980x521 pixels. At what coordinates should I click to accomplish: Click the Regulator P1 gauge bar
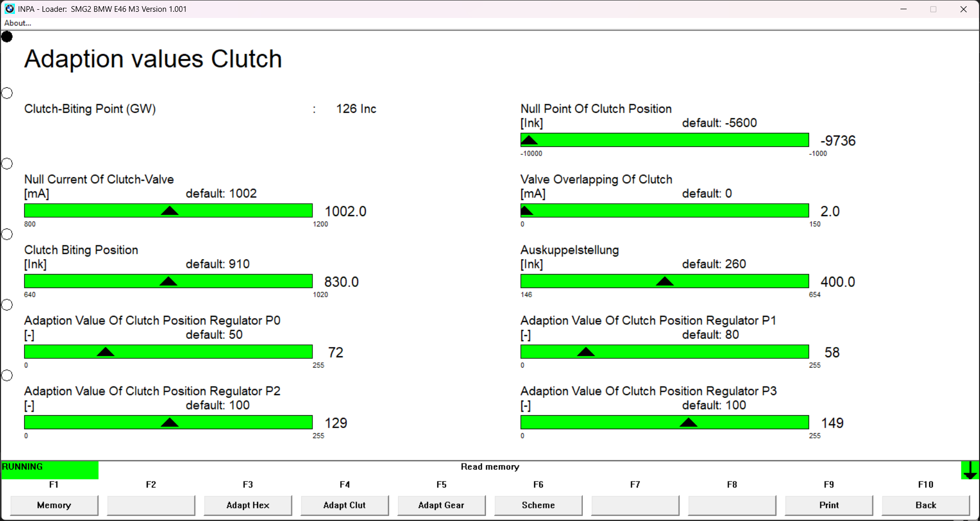click(664, 352)
